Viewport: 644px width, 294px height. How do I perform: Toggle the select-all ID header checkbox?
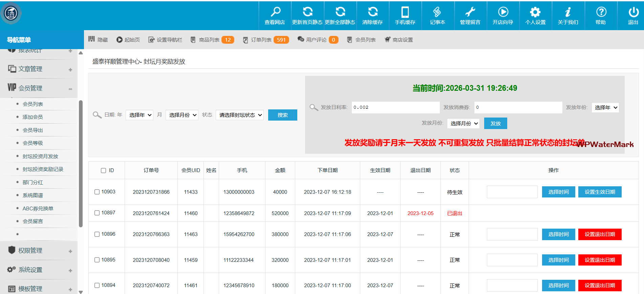(x=104, y=170)
